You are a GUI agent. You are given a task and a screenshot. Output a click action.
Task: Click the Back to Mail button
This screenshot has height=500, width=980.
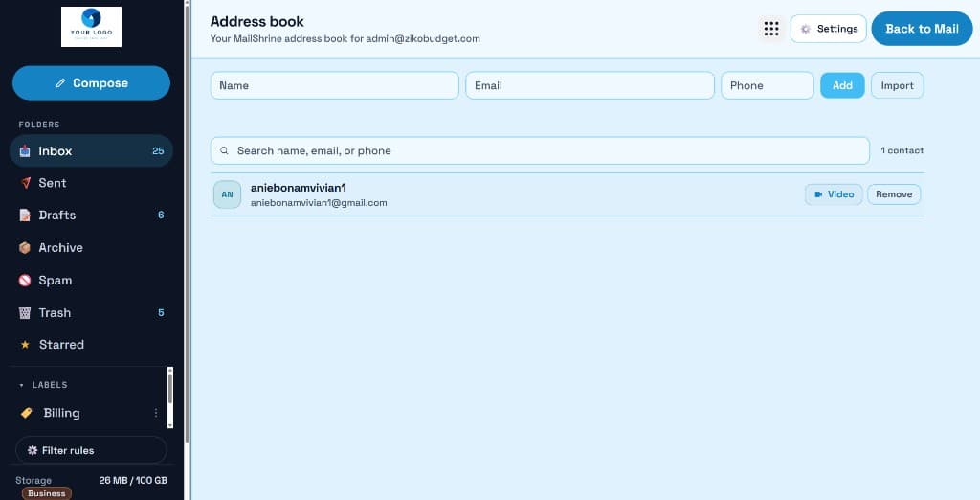[x=922, y=29]
